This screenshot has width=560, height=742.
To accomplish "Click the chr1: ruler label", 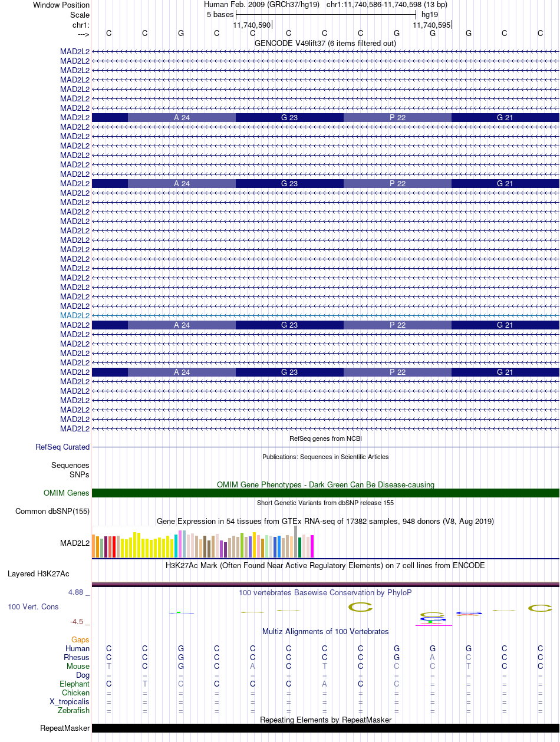I will 81,25.
